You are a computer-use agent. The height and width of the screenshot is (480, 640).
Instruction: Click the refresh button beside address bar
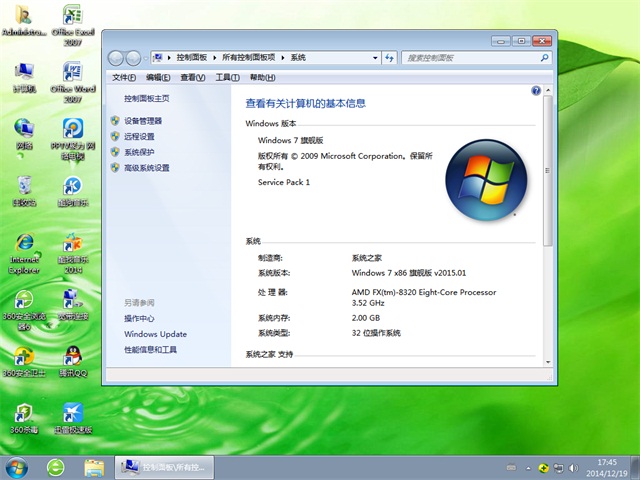point(389,58)
